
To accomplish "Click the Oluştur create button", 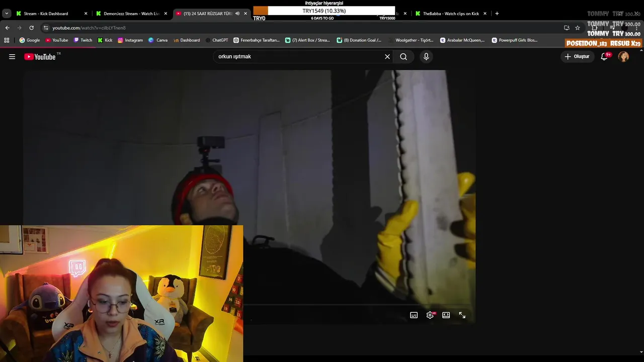I will click(577, 57).
